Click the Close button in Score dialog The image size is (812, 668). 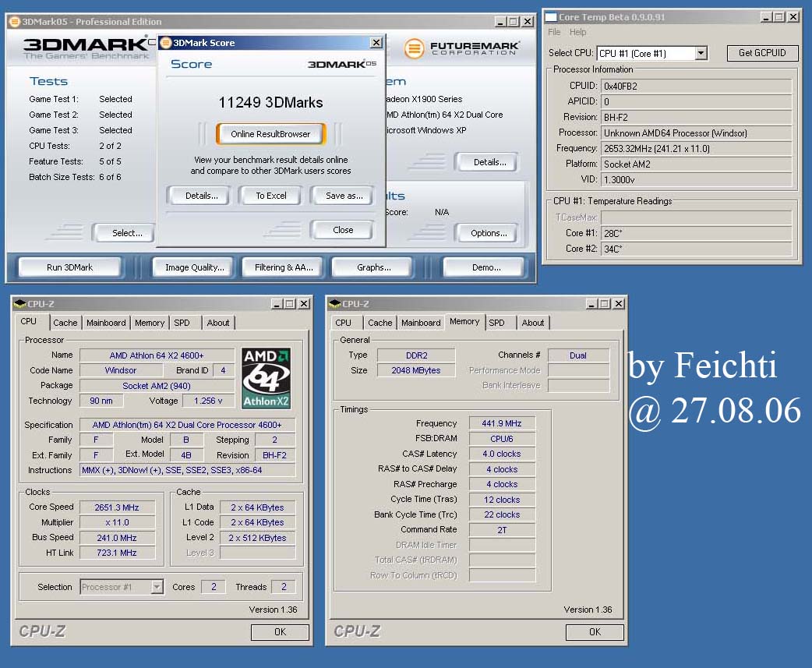click(x=343, y=230)
